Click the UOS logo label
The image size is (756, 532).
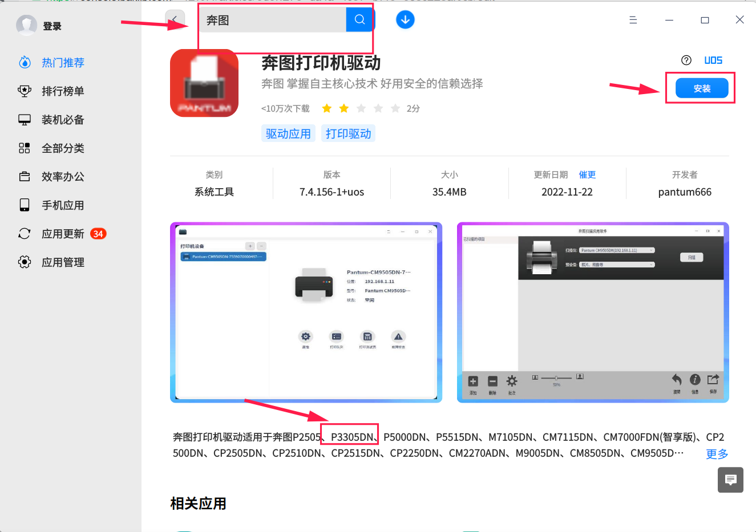click(713, 60)
